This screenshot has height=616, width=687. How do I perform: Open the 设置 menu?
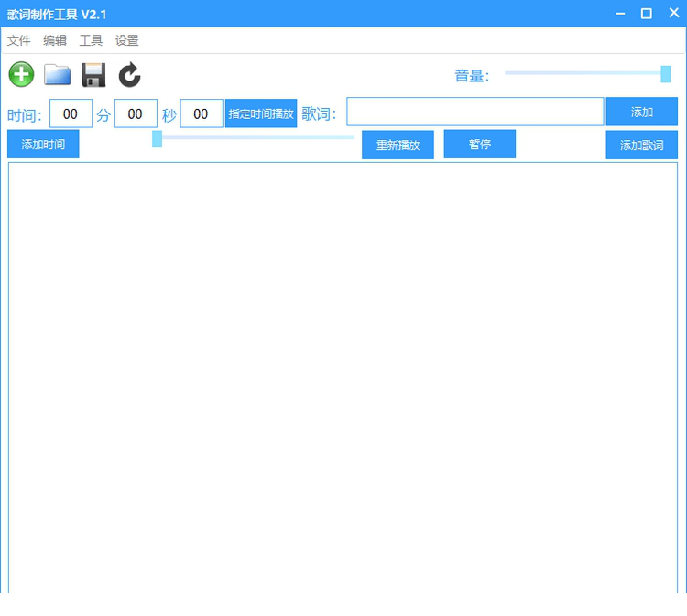[126, 40]
